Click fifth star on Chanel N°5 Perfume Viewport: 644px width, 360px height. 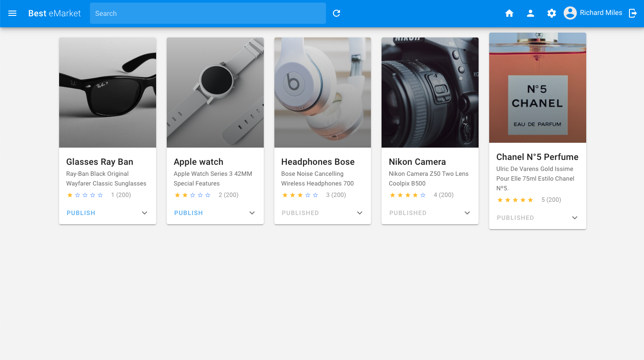click(530, 200)
